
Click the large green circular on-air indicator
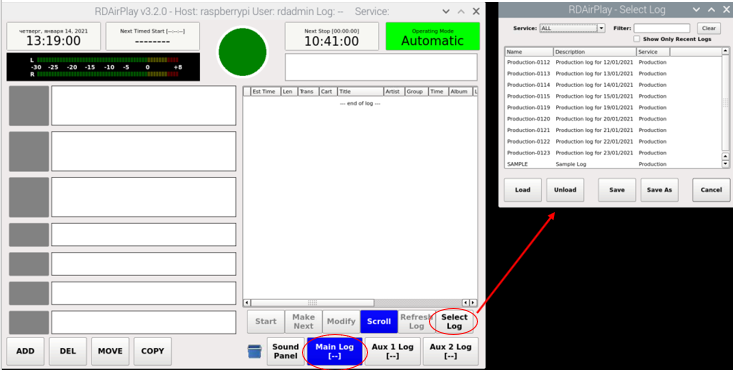point(243,52)
